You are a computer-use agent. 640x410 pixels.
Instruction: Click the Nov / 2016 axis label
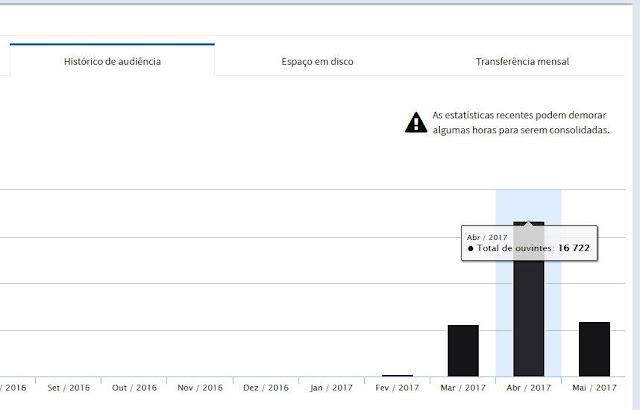(x=200, y=388)
